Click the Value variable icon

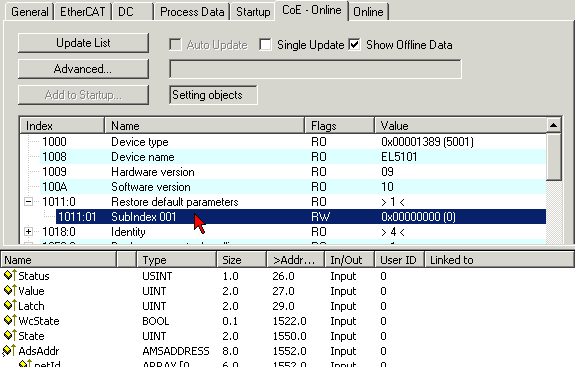click(x=10, y=290)
